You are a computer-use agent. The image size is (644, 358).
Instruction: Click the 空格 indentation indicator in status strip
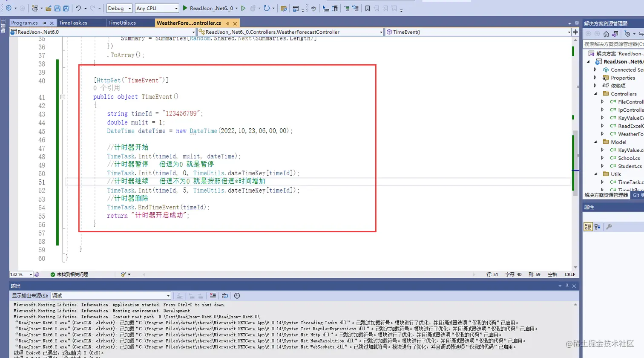tap(552, 274)
